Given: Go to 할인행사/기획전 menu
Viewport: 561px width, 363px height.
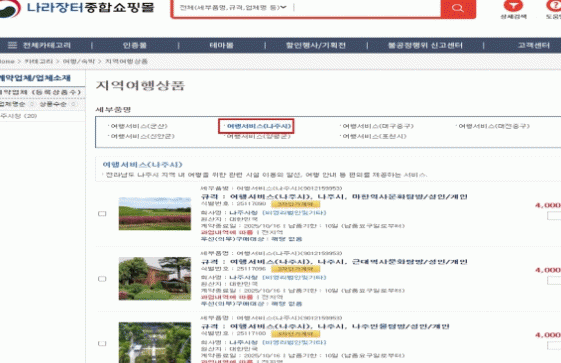Looking at the screenshot, I should tap(316, 45).
